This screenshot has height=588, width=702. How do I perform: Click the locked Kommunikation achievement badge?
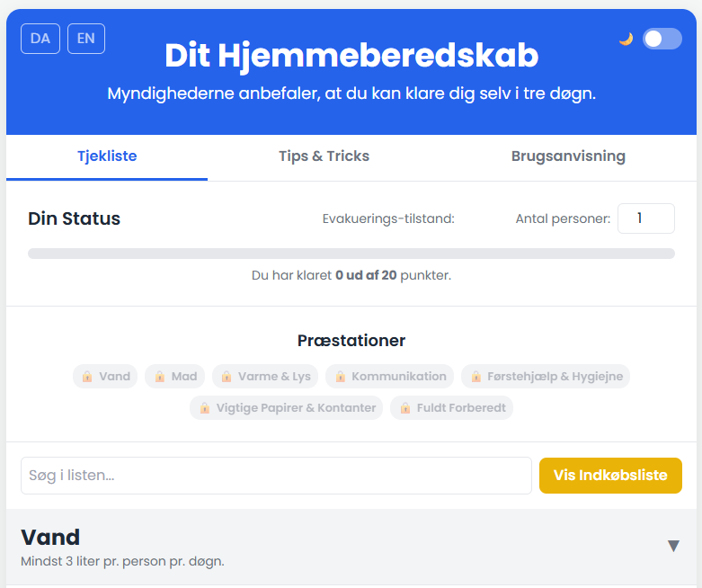coord(389,377)
